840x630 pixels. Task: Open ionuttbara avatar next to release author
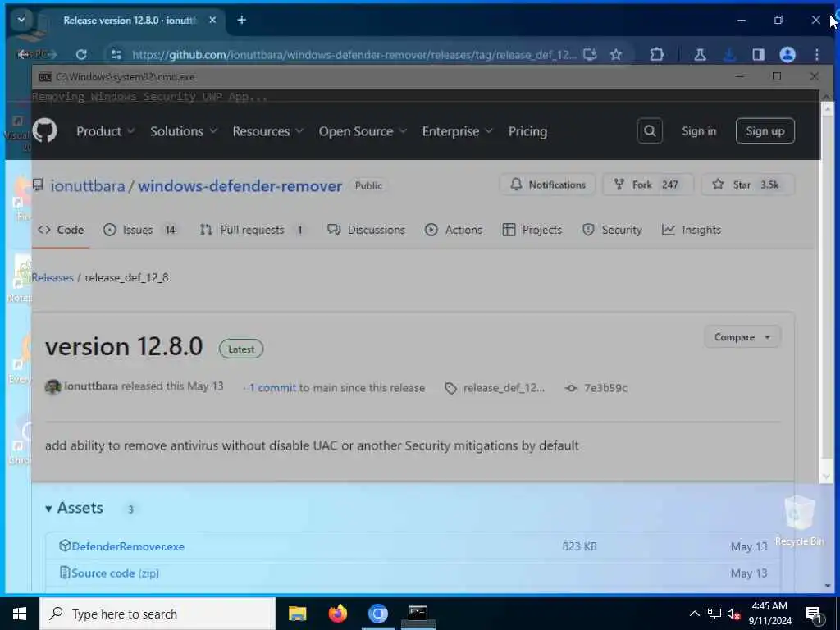coord(52,387)
